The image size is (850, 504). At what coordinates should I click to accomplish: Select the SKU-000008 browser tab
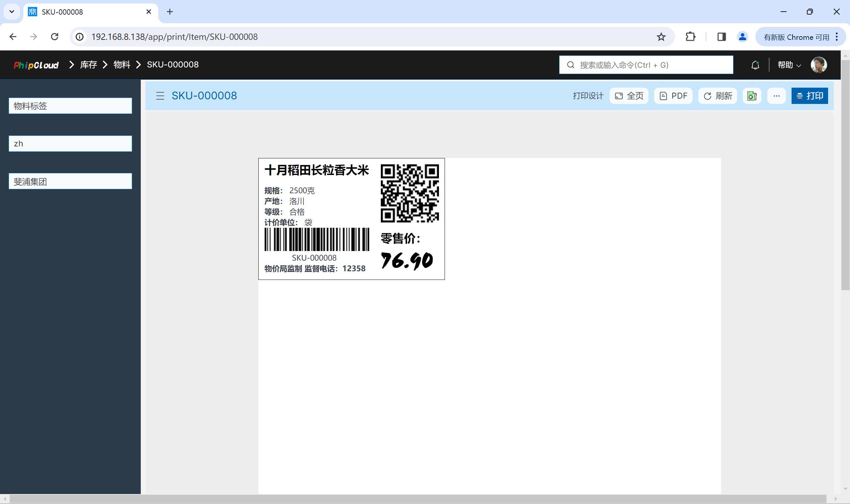90,12
